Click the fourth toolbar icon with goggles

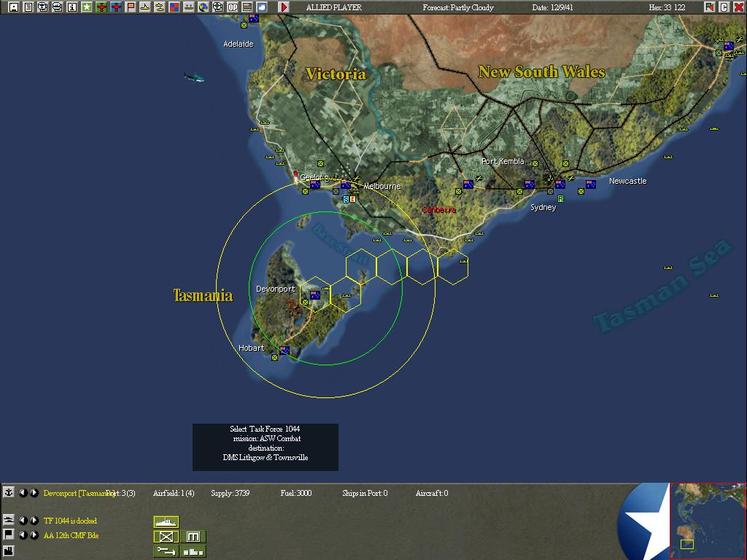click(58, 7)
